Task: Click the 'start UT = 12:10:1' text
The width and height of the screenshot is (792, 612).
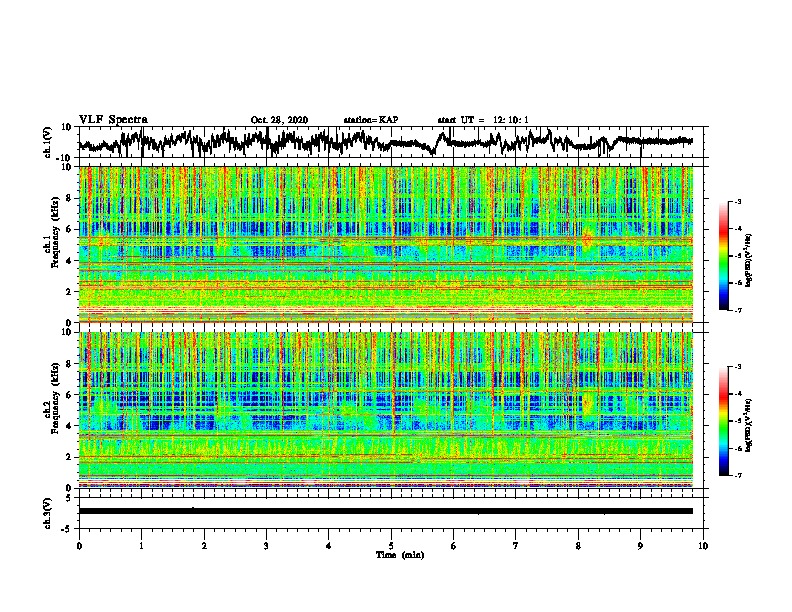Action: 483,120
